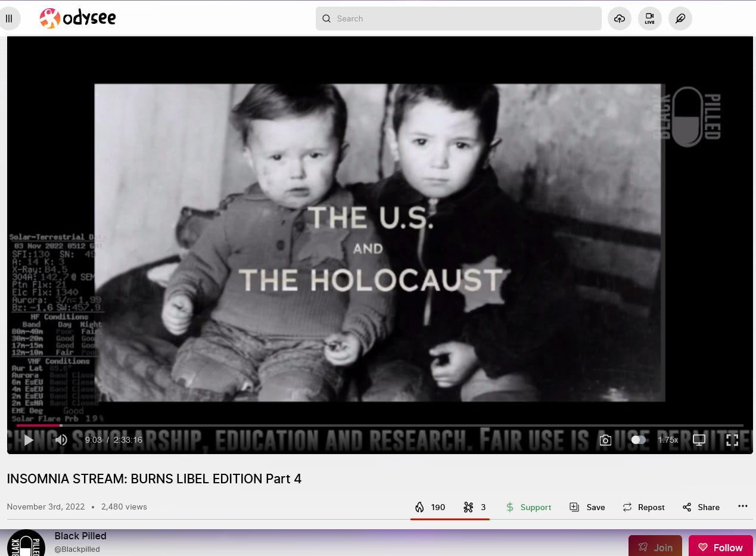Screen dimensions: 756x556
Task: Open the three-dot more options menu
Action: point(742,506)
